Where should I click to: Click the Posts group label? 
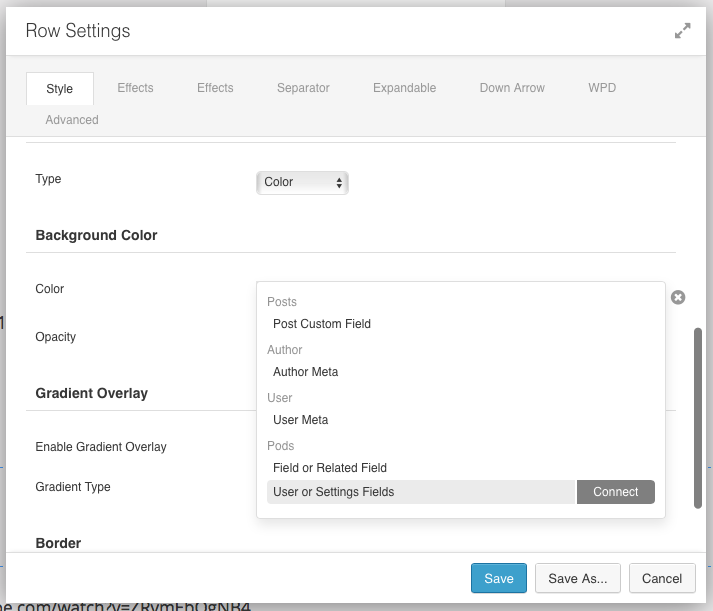coord(282,302)
